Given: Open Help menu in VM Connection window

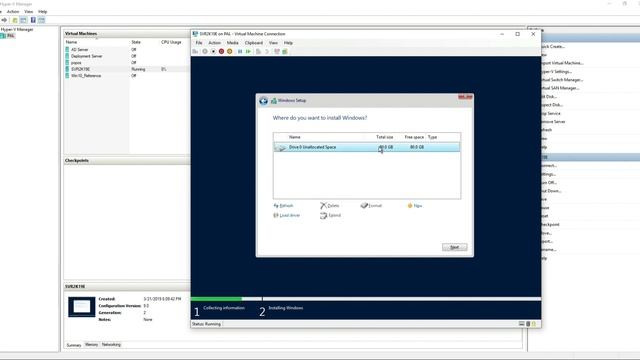Looking at the screenshot, I should pyautogui.click(x=288, y=43).
